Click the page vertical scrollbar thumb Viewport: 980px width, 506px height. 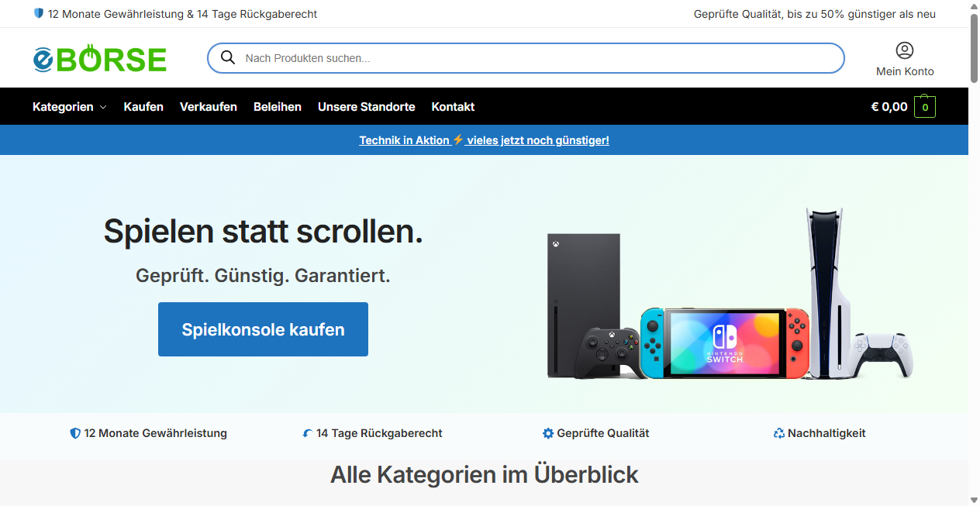tap(974, 46)
